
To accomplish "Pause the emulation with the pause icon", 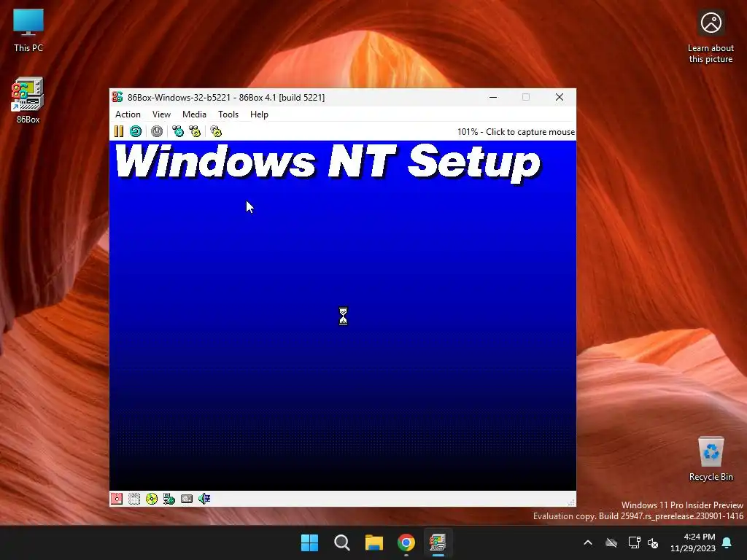I will pos(119,131).
